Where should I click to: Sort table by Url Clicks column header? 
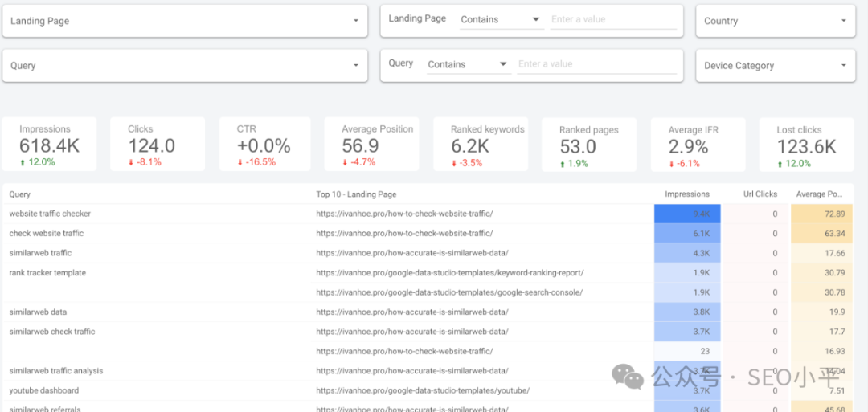coord(759,194)
